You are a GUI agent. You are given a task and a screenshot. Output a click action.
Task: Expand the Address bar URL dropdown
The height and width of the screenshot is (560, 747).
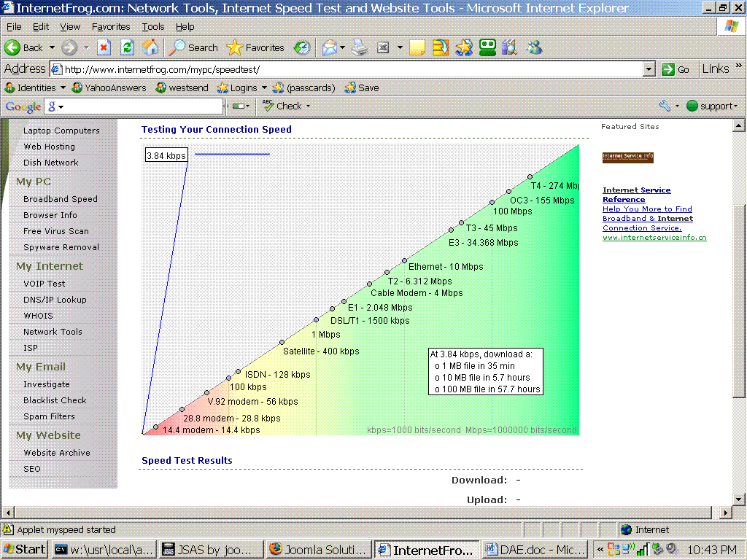(x=649, y=69)
